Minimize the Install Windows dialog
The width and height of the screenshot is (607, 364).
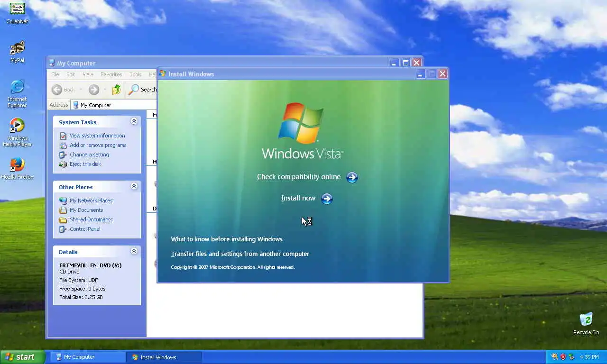pyautogui.click(x=420, y=74)
